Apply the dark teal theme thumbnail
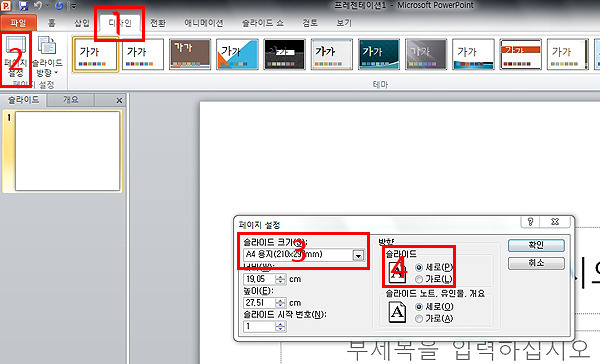 point(379,54)
